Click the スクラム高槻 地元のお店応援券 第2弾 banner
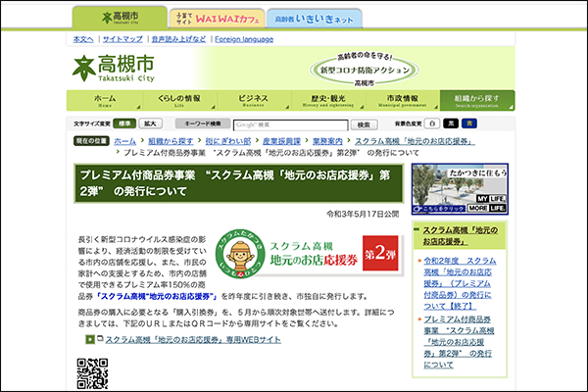Screen dimensions: 588x392 pos(310,253)
